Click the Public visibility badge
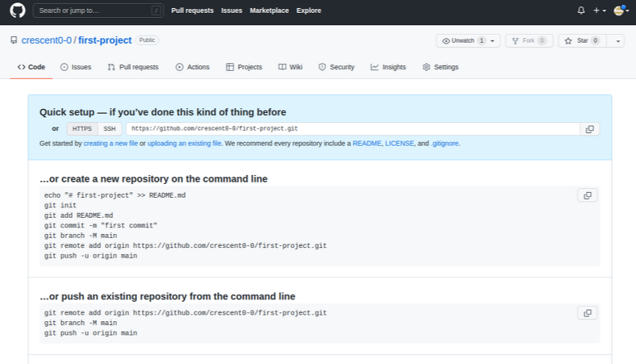 click(x=147, y=40)
